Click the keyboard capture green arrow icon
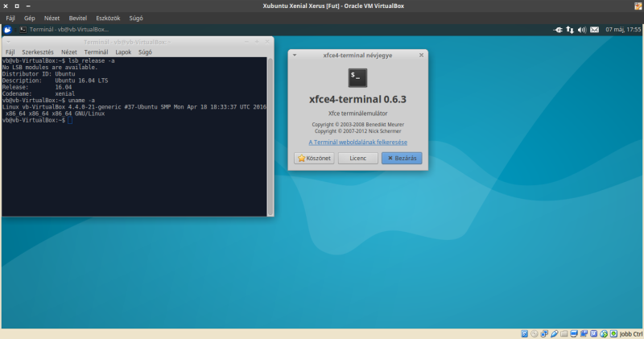644x339 pixels. coord(613,334)
